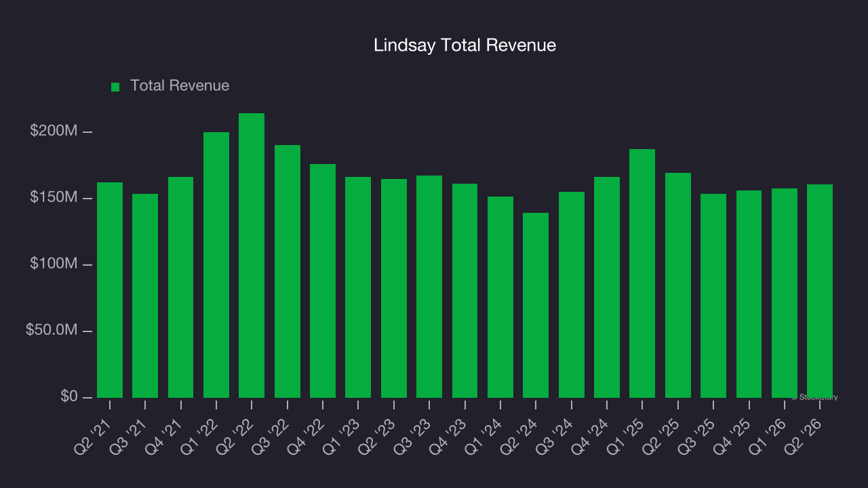Select the revenue bar for Q3 '25
This screenshot has height=488, width=868.
(x=713, y=296)
